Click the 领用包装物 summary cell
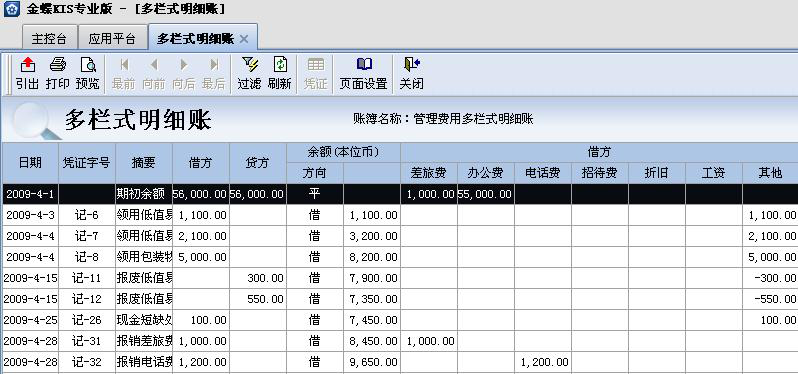This screenshot has height=374, width=798. (x=144, y=257)
